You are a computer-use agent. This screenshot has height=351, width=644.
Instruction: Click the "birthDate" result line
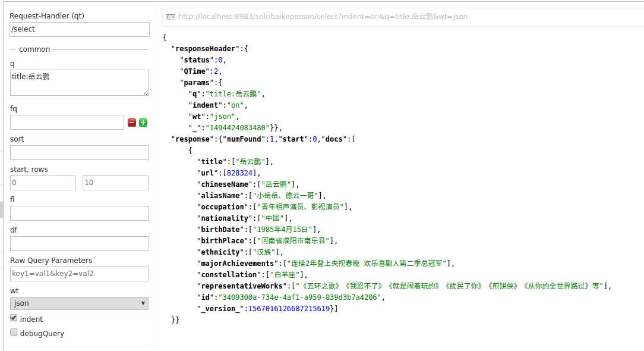pos(259,230)
